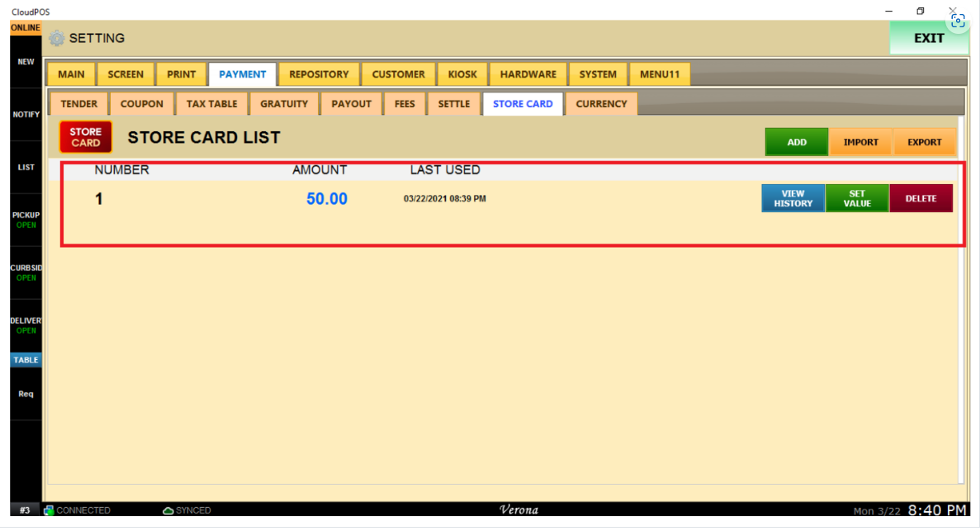Delete store card number 1
Viewport: 980px width, 531px height.
click(921, 198)
